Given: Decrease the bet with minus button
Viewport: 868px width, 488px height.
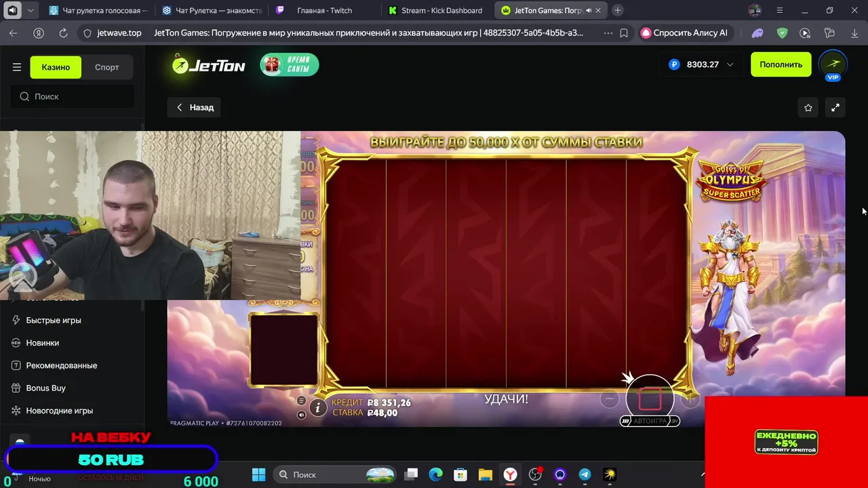Looking at the screenshot, I should pyautogui.click(x=610, y=399).
